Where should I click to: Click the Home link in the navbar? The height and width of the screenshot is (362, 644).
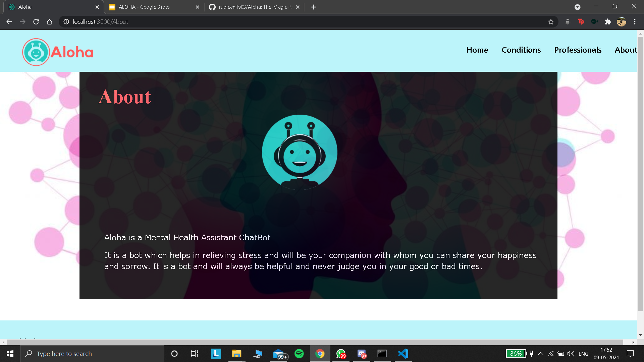coord(477,50)
